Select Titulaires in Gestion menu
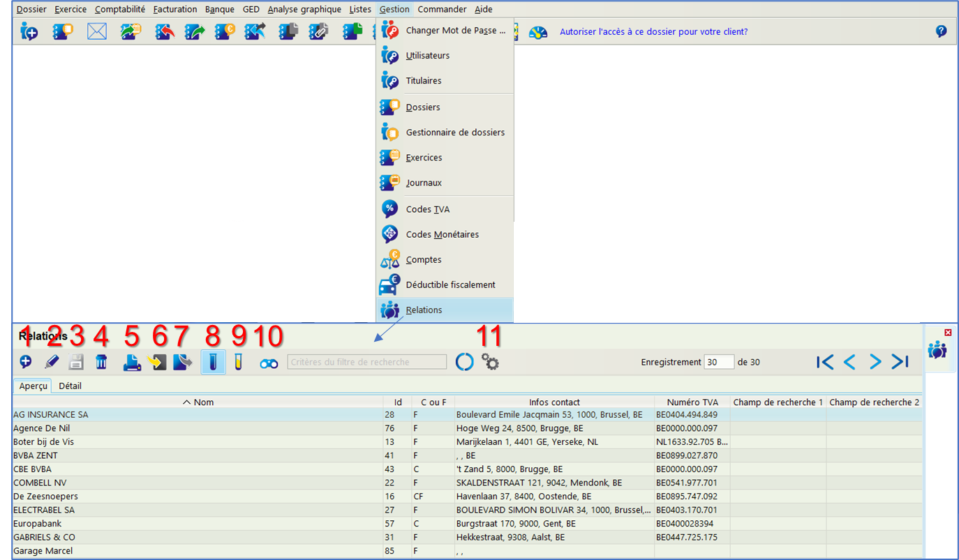 [x=445, y=81]
